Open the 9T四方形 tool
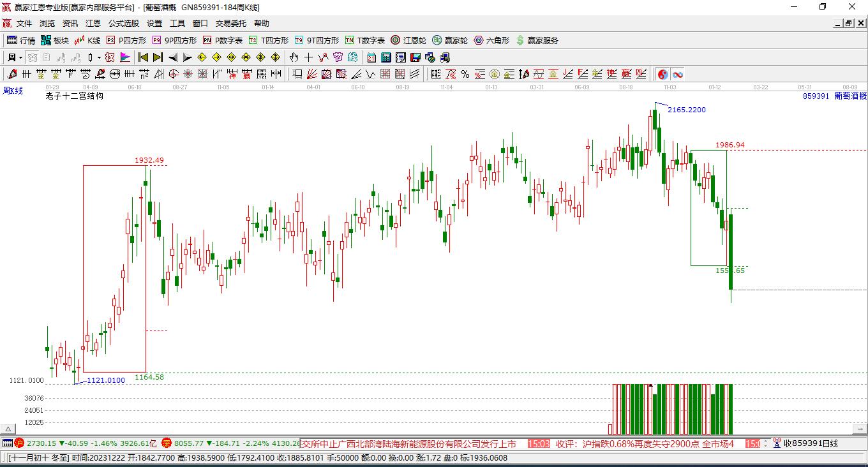 click(x=317, y=40)
